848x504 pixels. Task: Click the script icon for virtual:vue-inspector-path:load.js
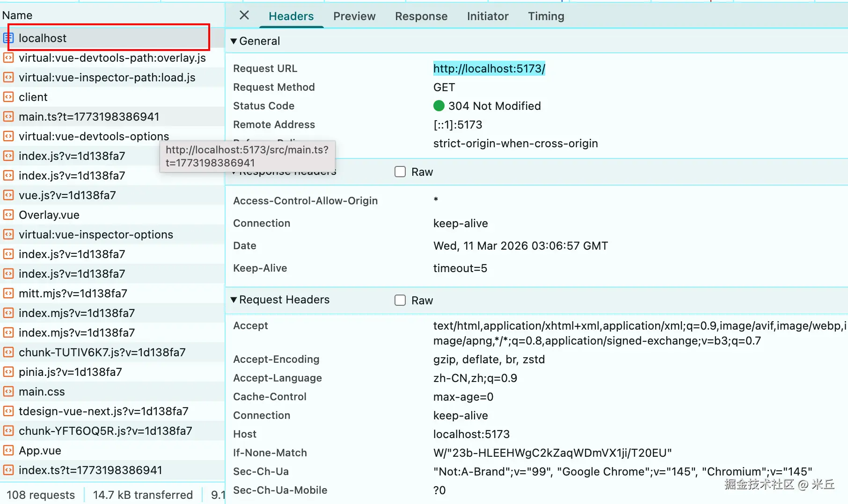click(8, 77)
